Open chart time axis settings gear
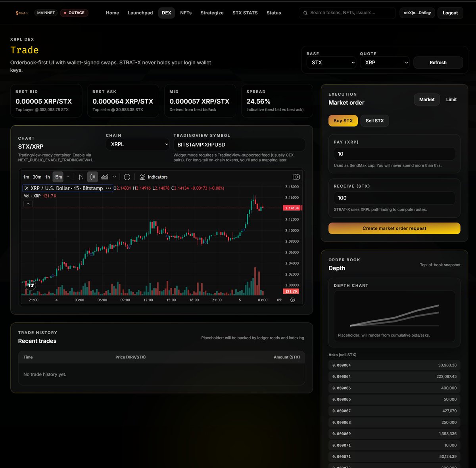 pyautogui.click(x=293, y=300)
